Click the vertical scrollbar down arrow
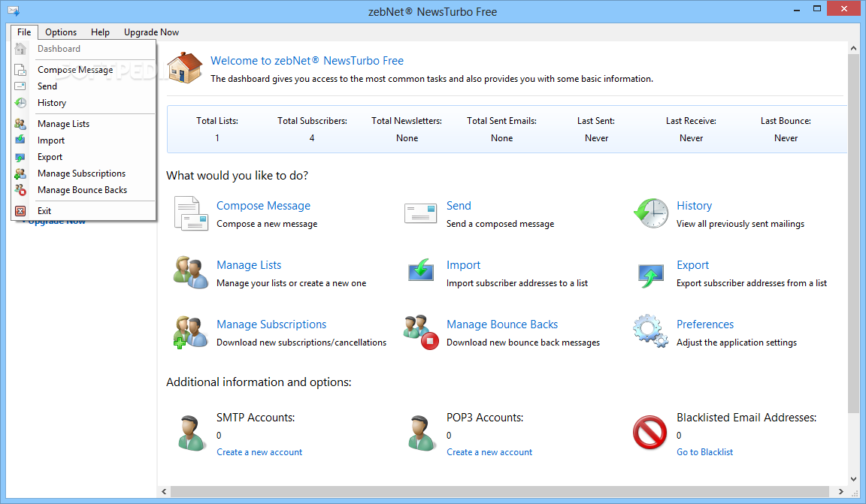 [x=854, y=479]
